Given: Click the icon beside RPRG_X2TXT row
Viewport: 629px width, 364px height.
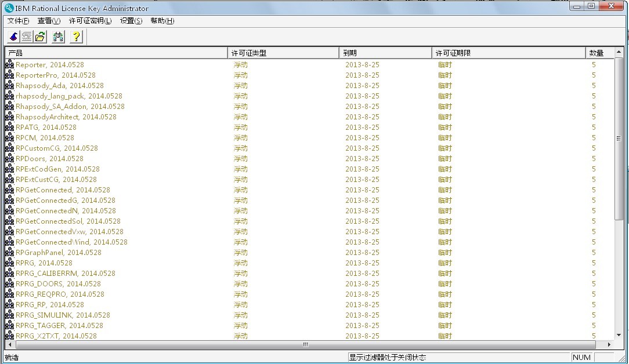Looking at the screenshot, I should tap(10, 336).
